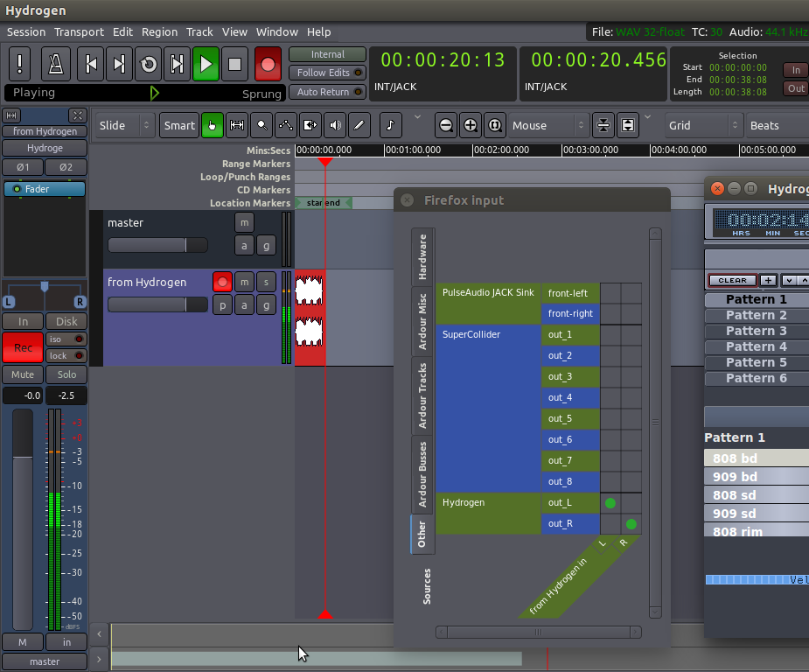
Task: Select the Zoom magnifier edit tool
Action: pos(261,125)
